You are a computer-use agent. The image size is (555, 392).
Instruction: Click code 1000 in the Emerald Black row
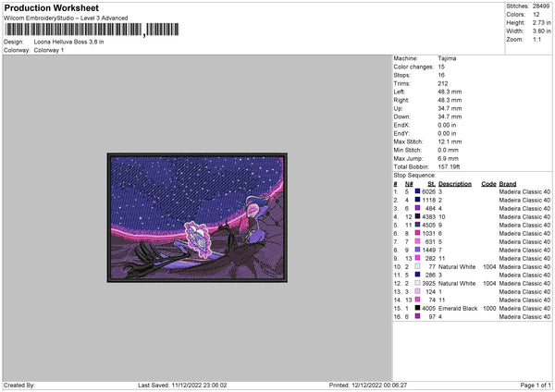(489, 308)
